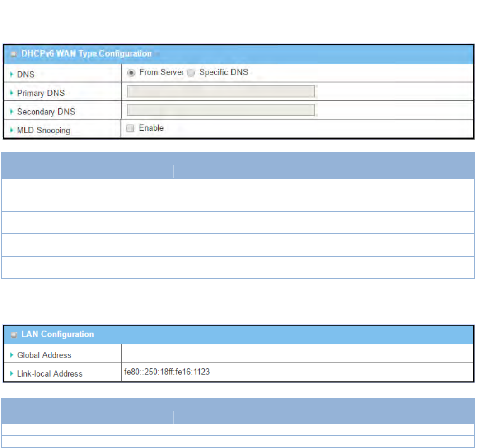This screenshot has width=477, height=448.
Task: Select the Specific DNS radio button
Action: [191, 73]
